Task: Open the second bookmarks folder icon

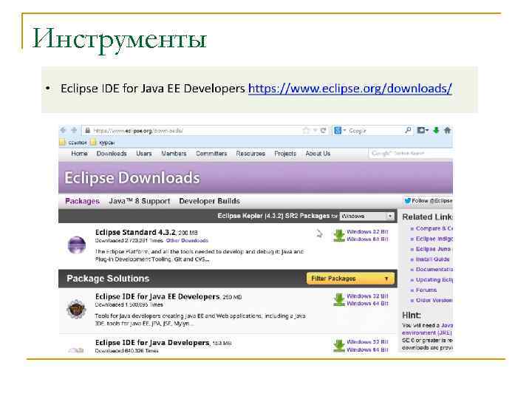Action: 93,142
